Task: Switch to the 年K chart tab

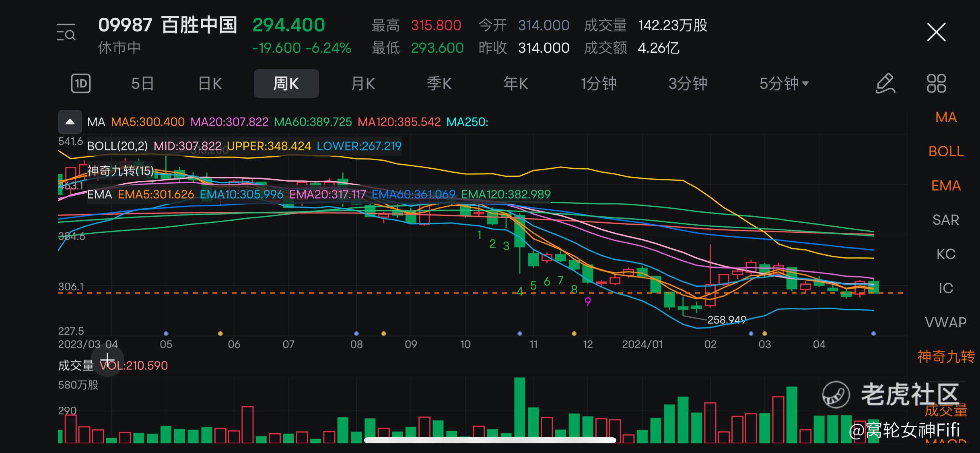Action: [515, 84]
